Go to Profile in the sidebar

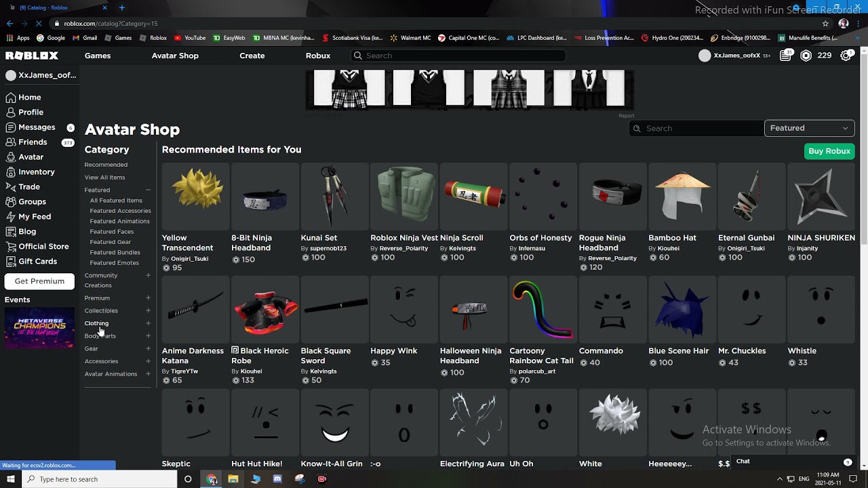25,112
